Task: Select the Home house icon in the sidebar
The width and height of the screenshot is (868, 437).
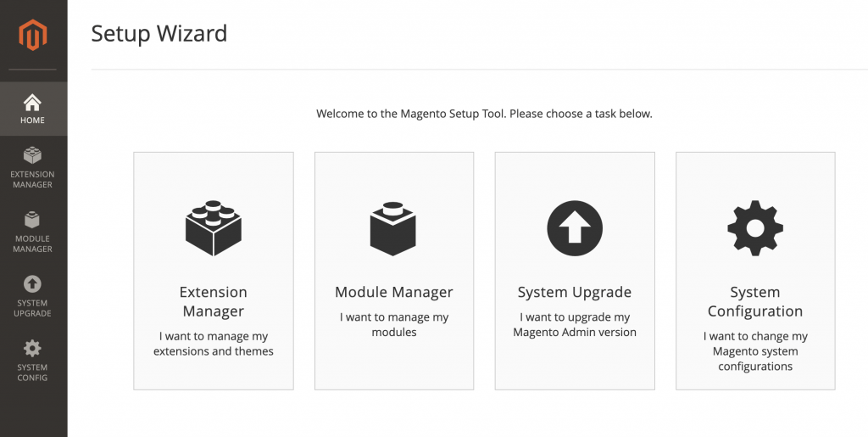Action: (32, 102)
